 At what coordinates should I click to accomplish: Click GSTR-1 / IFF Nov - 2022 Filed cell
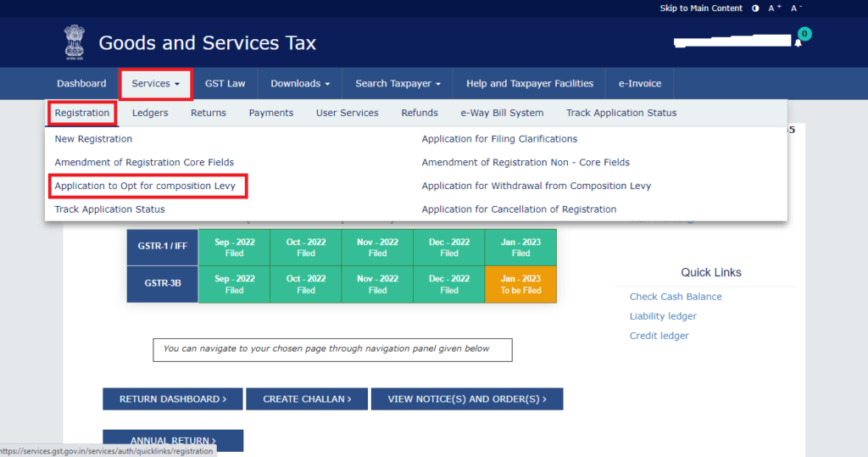[x=377, y=248]
